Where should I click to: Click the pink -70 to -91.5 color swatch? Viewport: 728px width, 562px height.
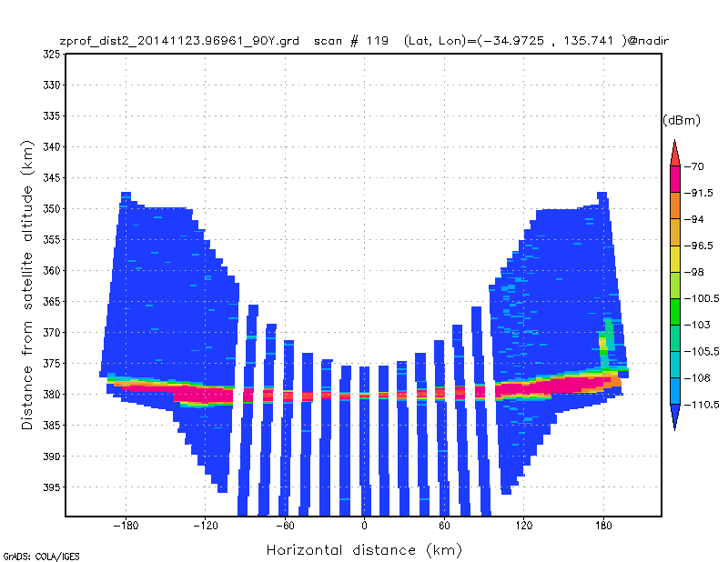click(x=674, y=179)
